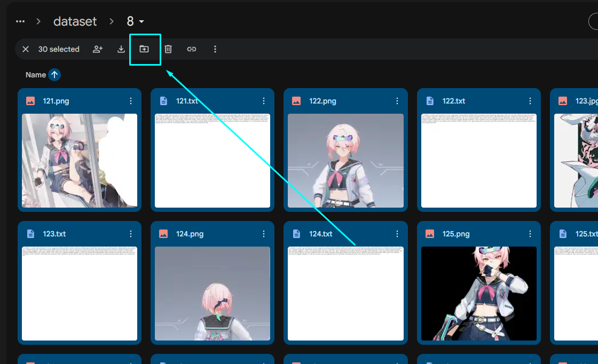Open the options menu for 125.png

tap(530, 233)
